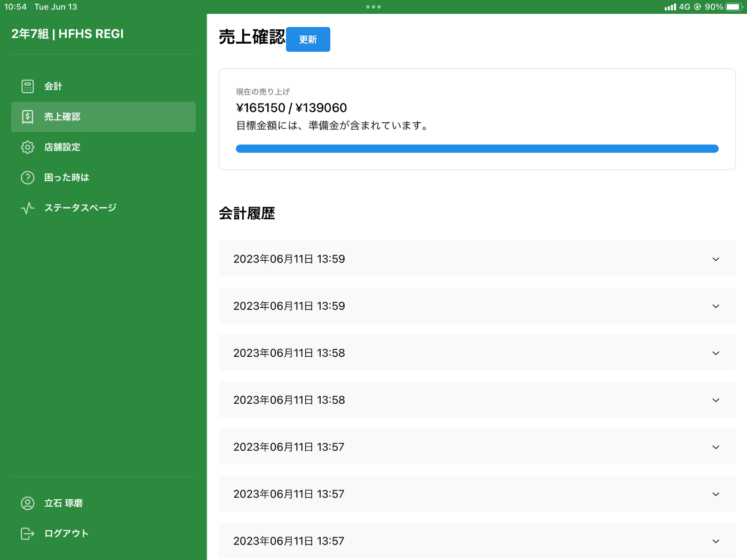
Task: Expand the first 13:58 history entry chevron
Action: (716, 353)
